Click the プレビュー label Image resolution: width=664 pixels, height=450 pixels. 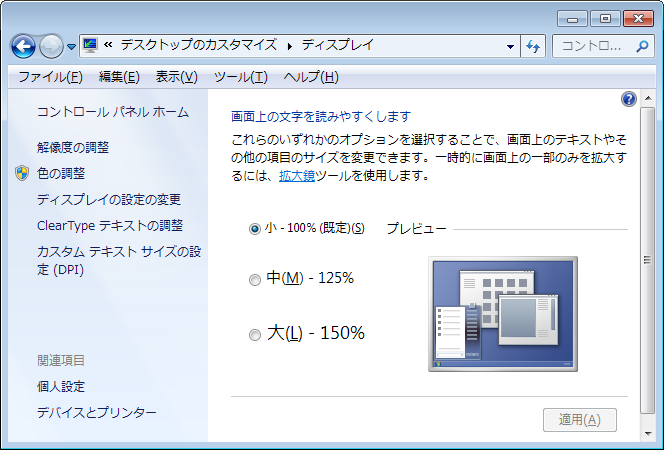point(416,229)
